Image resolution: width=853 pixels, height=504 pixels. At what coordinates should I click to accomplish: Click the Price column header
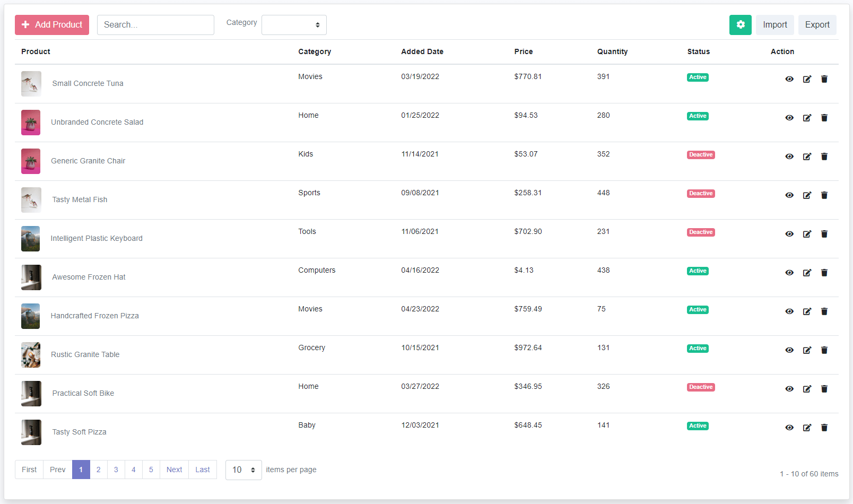point(524,51)
